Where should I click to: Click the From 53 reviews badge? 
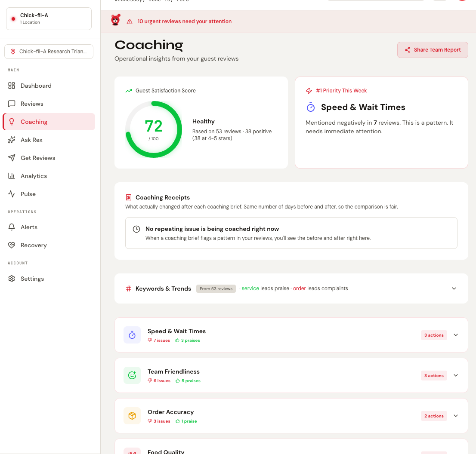tap(216, 289)
